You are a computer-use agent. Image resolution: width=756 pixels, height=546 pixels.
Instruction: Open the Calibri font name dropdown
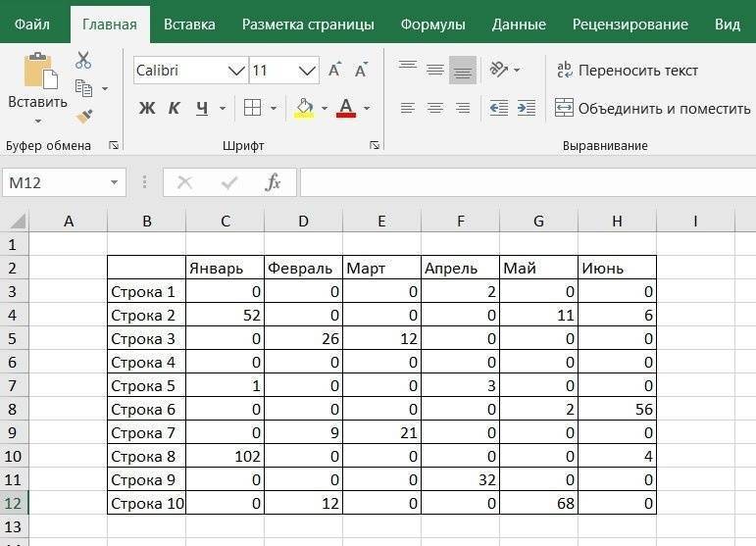pyautogui.click(x=236, y=71)
